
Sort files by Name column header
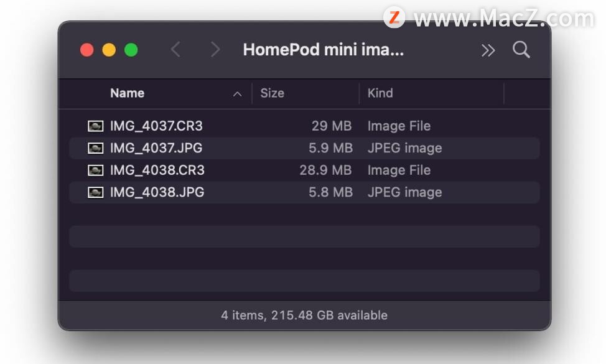click(x=127, y=93)
